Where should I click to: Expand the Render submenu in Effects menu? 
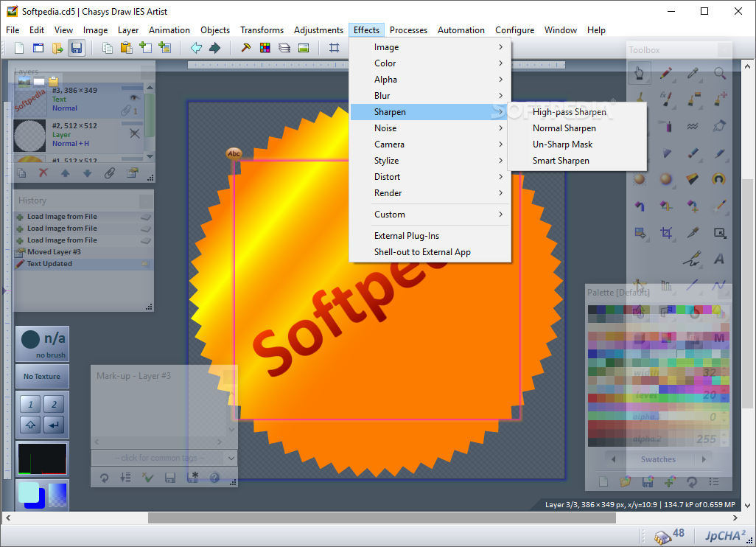(430, 193)
